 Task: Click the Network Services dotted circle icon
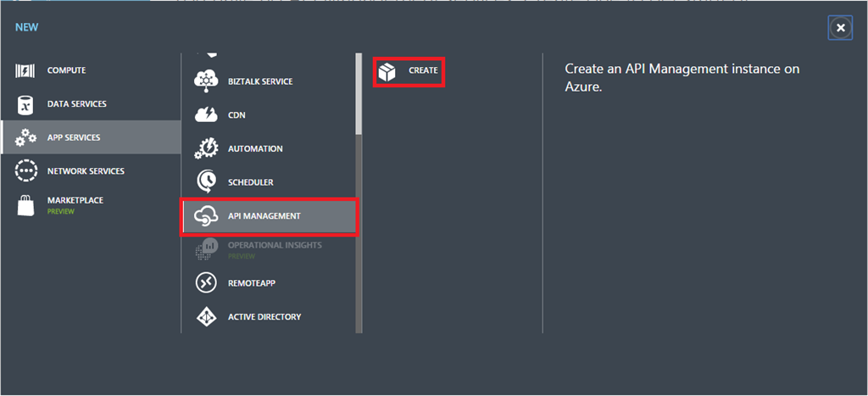(25, 171)
